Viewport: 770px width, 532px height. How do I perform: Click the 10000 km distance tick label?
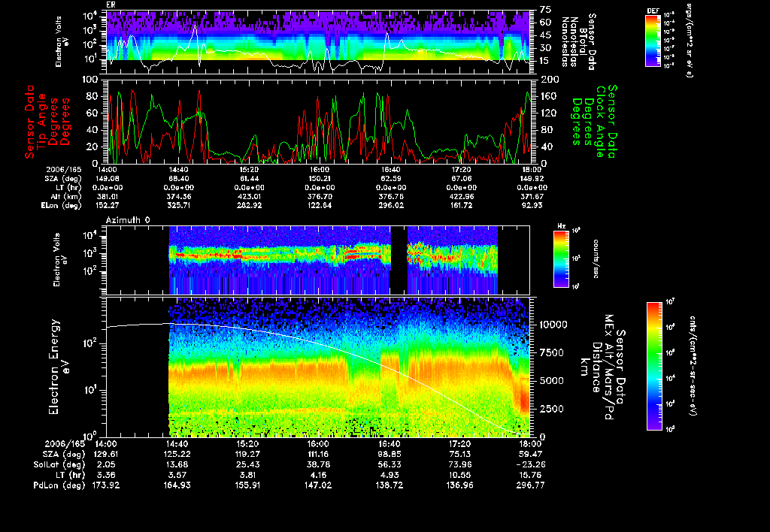(553, 325)
